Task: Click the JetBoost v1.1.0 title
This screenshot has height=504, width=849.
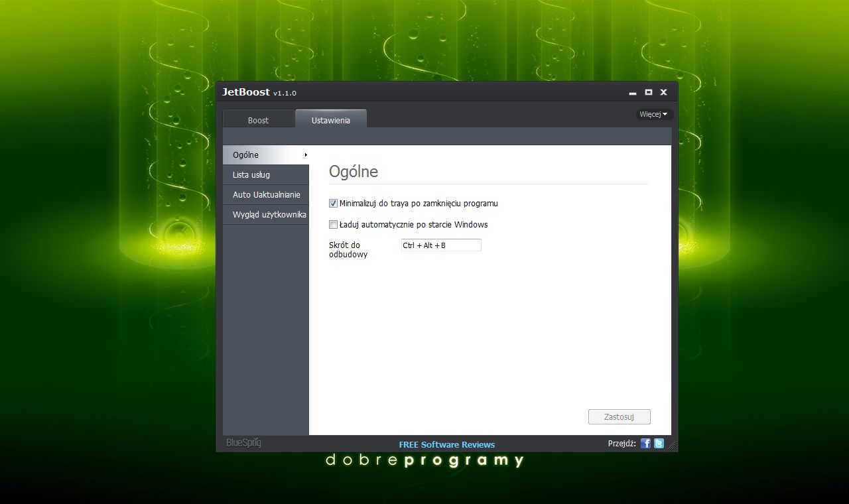Action: coord(259,93)
